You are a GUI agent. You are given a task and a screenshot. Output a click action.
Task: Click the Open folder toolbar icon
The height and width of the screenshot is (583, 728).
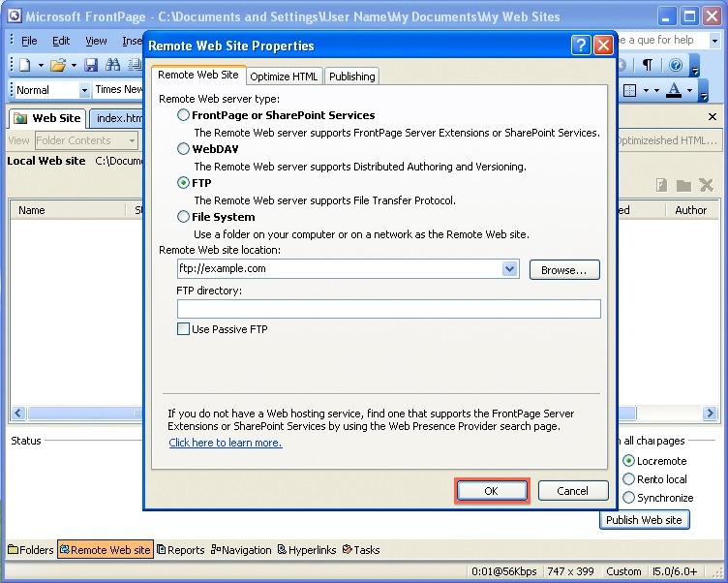[57, 65]
